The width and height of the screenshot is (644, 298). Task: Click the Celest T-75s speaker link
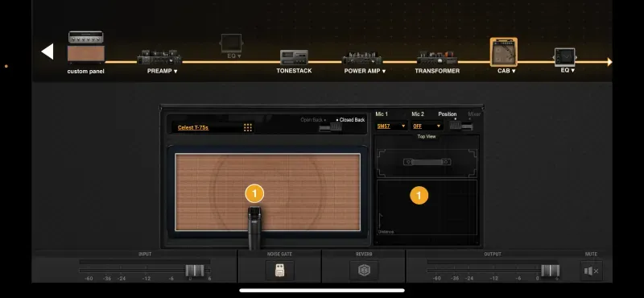193,128
